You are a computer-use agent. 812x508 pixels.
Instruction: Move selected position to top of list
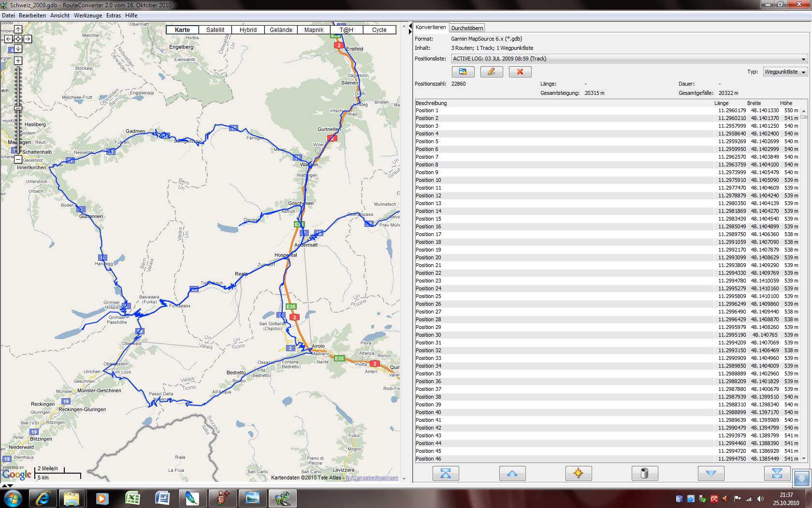coord(446,473)
